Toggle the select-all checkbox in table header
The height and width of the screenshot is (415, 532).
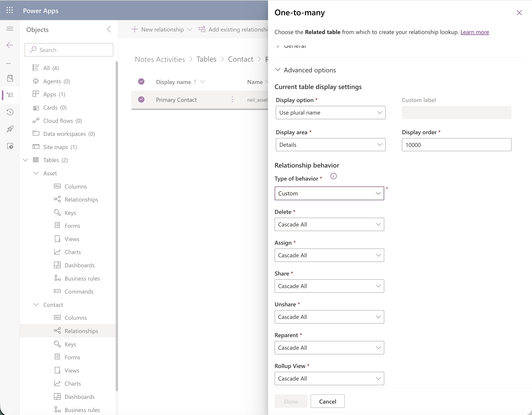[x=141, y=82]
